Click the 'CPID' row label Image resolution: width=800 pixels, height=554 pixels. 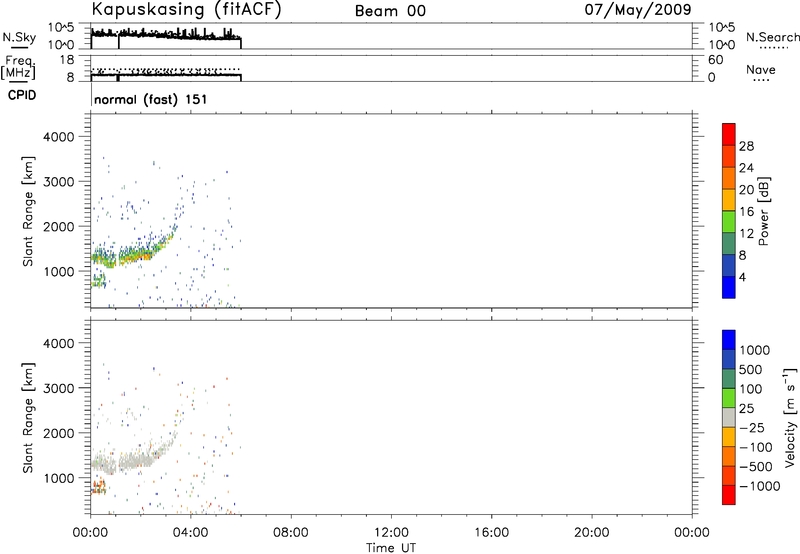click(22, 95)
